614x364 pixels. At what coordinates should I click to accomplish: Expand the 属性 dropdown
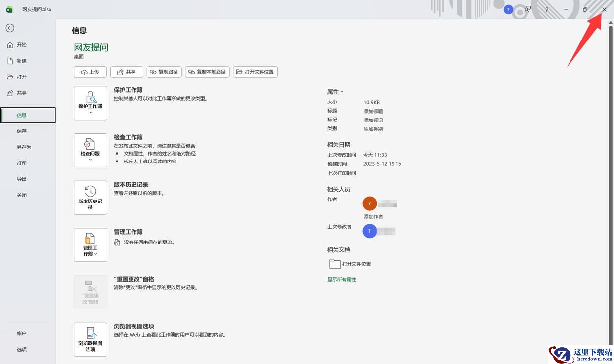[x=335, y=92]
